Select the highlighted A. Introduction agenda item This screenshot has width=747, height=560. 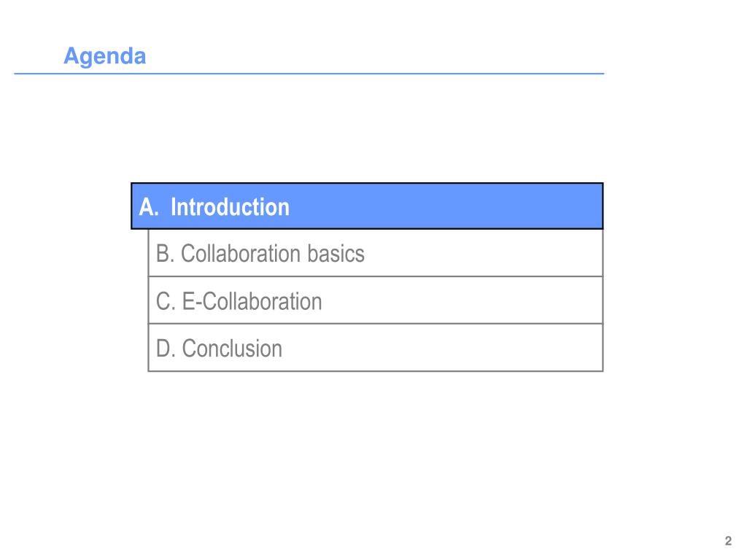pyautogui.click(x=367, y=206)
